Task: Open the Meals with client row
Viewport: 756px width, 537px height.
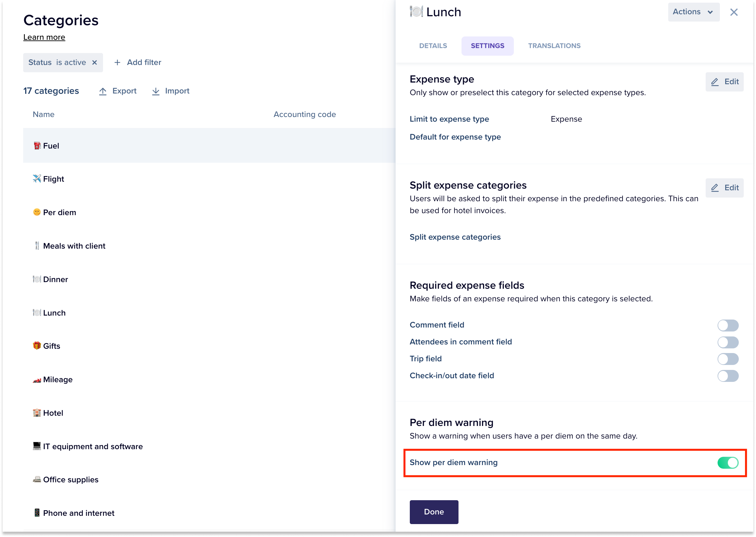Action: [209, 246]
